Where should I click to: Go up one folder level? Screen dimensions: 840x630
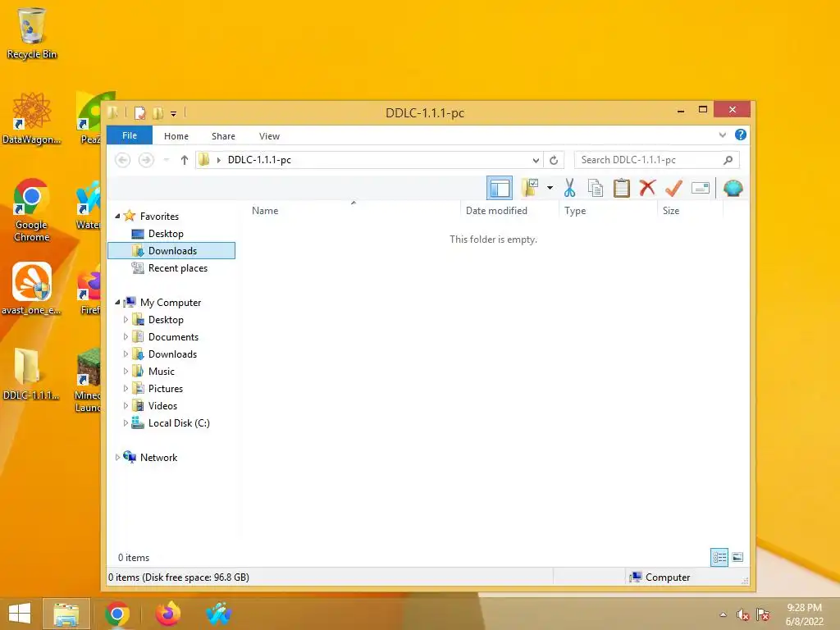point(185,160)
